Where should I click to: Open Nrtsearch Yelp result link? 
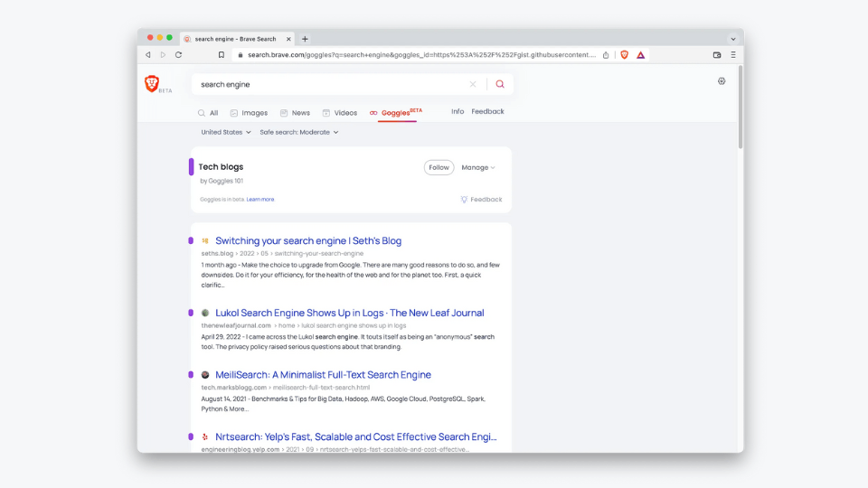pyautogui.click(x=356, y=436)
